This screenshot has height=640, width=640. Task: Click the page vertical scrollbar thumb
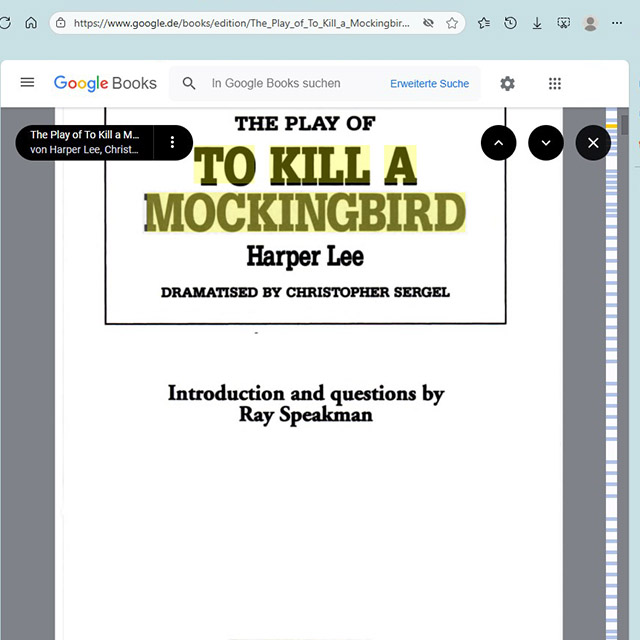click(x=624, y=125)
